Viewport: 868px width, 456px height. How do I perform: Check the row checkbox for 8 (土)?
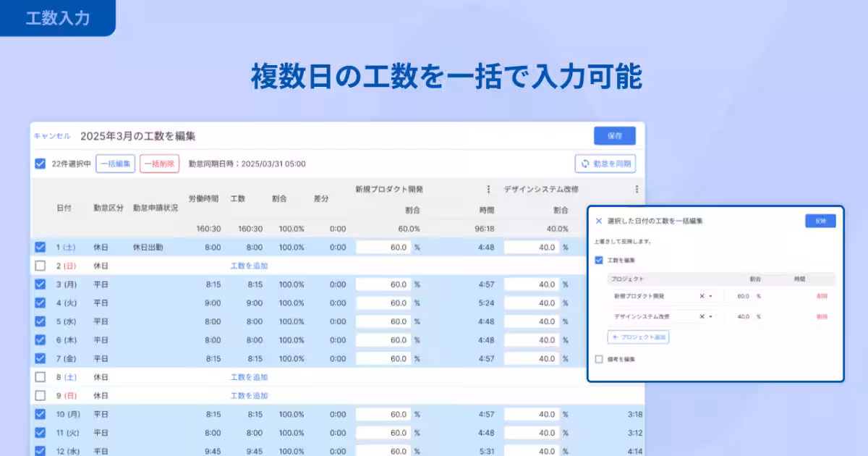click(x=38, y=376)
